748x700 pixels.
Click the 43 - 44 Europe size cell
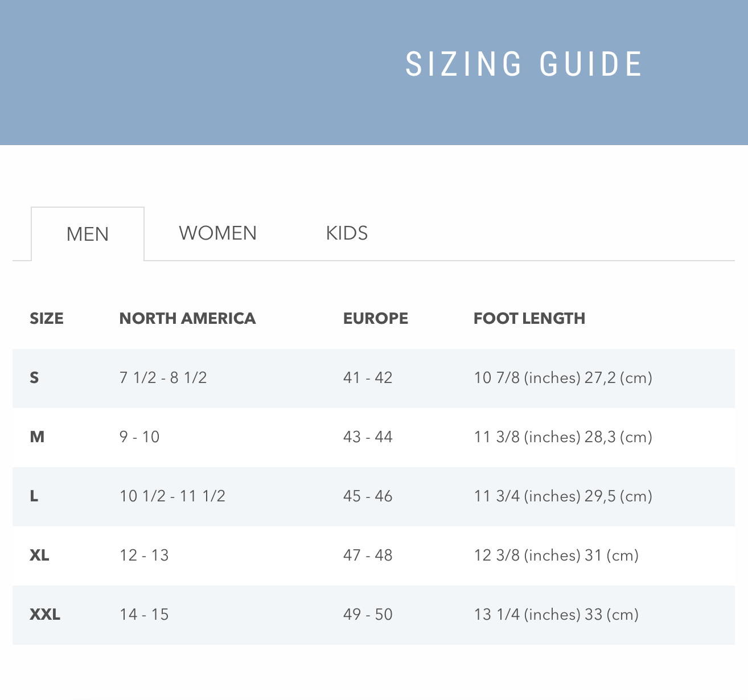[x=368, y=437]
